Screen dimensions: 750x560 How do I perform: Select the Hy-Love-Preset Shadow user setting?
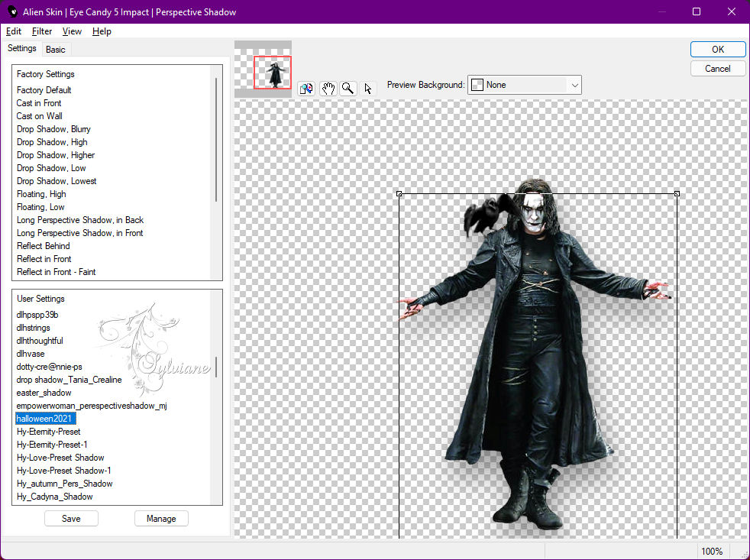click(x=60, y=457)
